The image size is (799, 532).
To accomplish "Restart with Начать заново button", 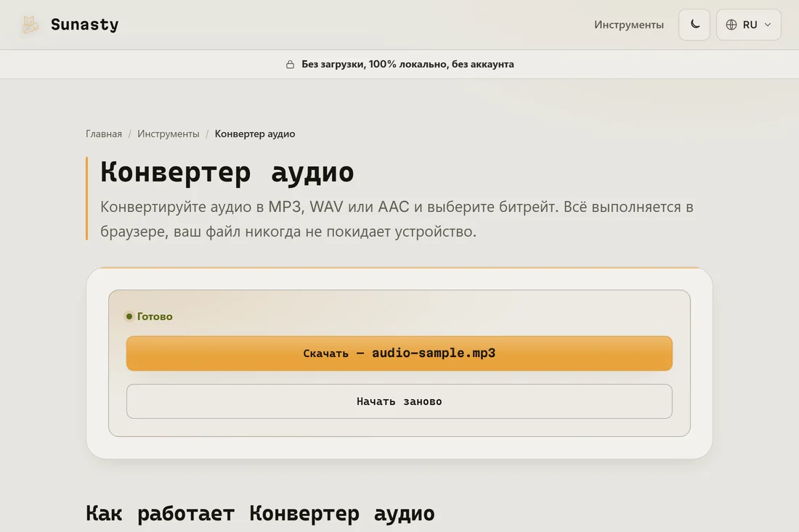I will click(x=399, y=401).
